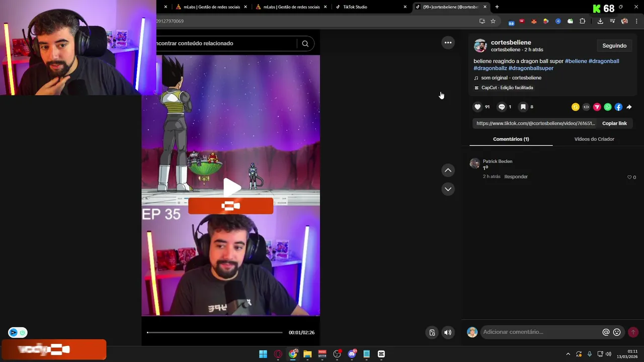The width and height of the screenshot is (644, 362).
Task: Play the video with the center play button
Action: 231,188
